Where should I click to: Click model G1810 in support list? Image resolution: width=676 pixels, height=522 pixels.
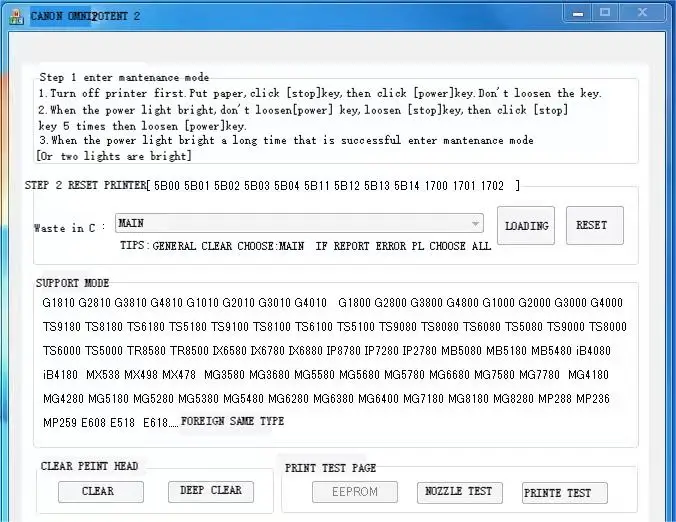coord(59,303)
